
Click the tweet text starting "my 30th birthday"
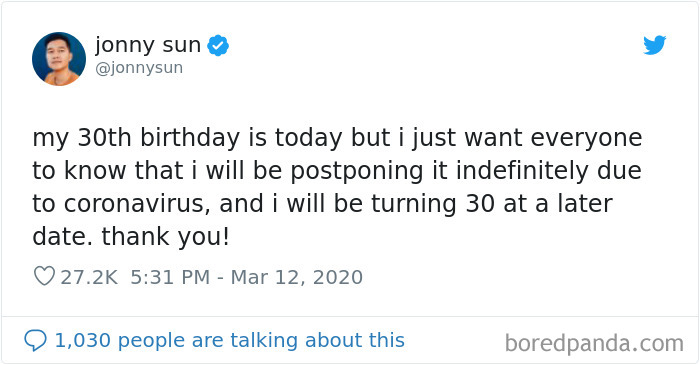tap(337, 187)
